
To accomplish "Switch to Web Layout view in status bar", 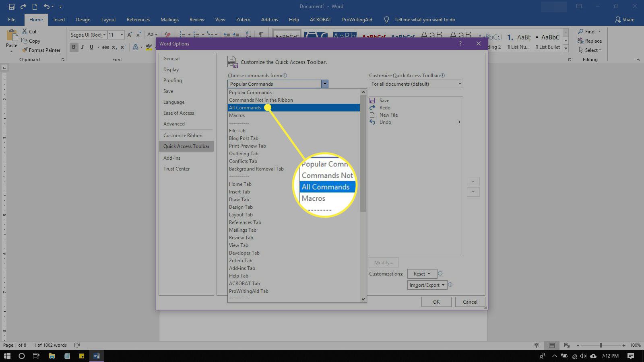I will pyautogui.click(x=567, y=345).
